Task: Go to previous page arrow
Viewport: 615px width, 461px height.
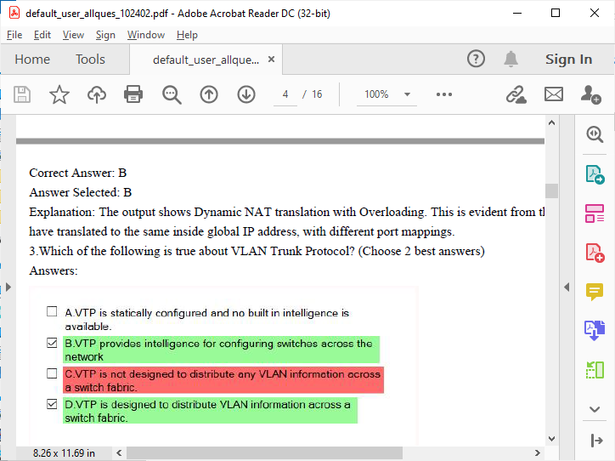Action: (209, 95)
